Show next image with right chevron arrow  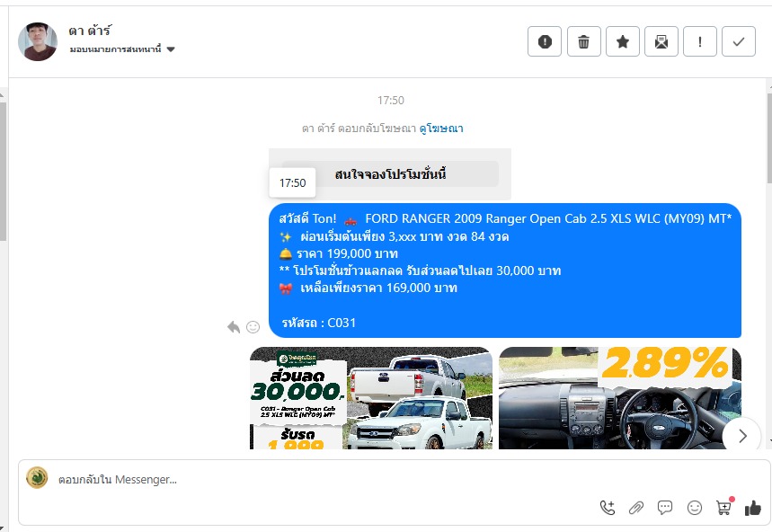tap(742, 436)
